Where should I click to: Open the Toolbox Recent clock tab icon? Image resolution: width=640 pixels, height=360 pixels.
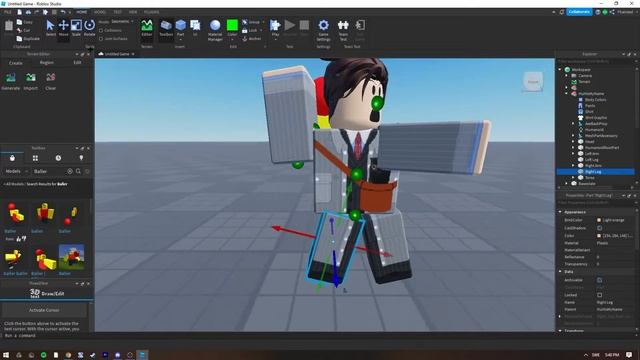click(58, 158)
